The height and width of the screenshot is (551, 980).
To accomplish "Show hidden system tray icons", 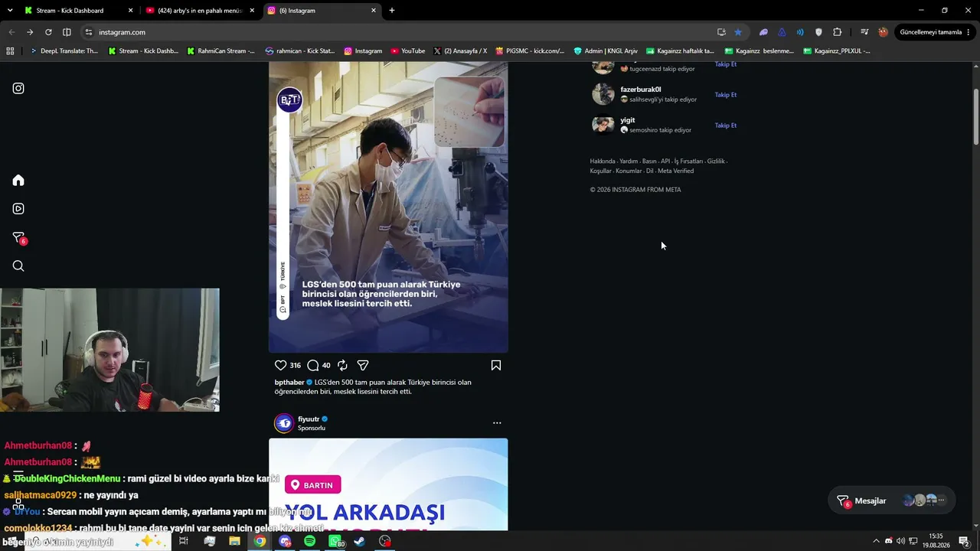I will click(x=876, y=541).
